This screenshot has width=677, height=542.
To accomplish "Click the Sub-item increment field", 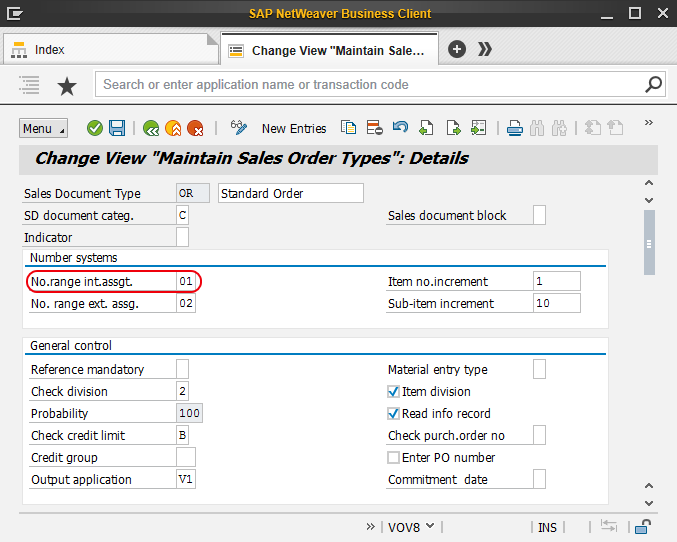I will pos(557,303).
